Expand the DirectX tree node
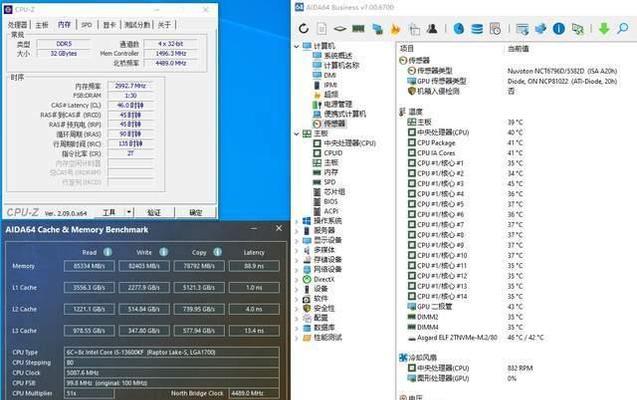Image resolution: width=637 pixels, height=400 pixels. 297,280
